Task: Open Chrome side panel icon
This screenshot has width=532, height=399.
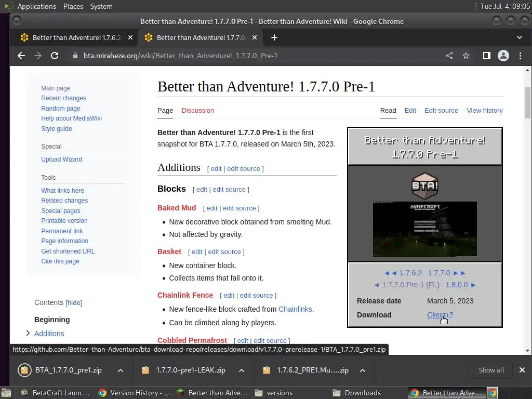Action: (x=486, y=56)
